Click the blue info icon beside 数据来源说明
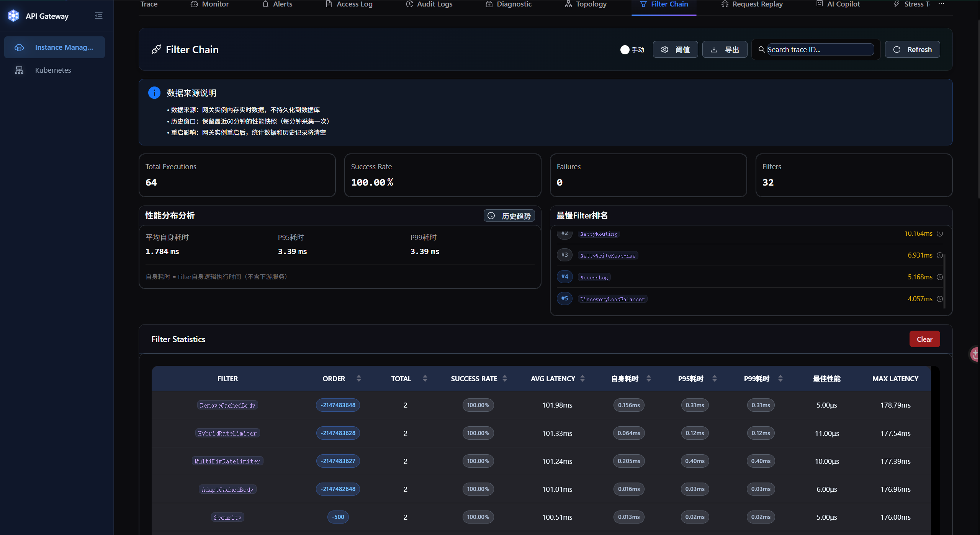Viewport: 980px width, 535px height. pos(154,93)
